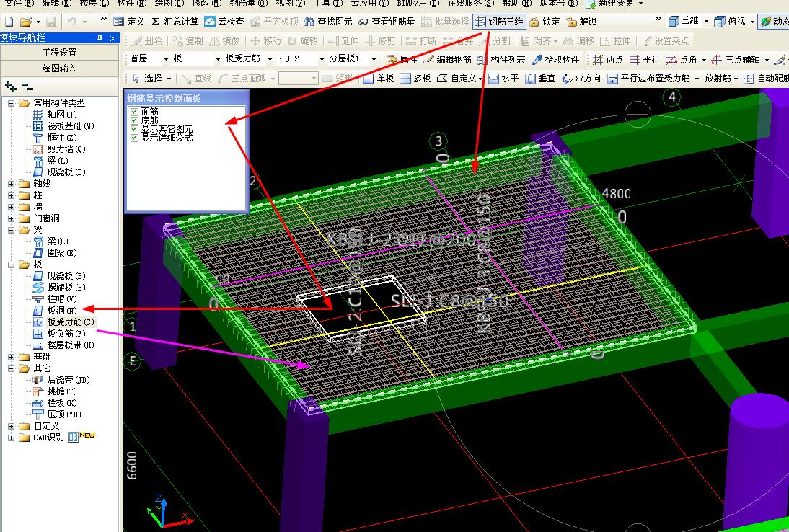789x532 pixels.
Task: Create new file with blank page icon
Action: [9, 22]
